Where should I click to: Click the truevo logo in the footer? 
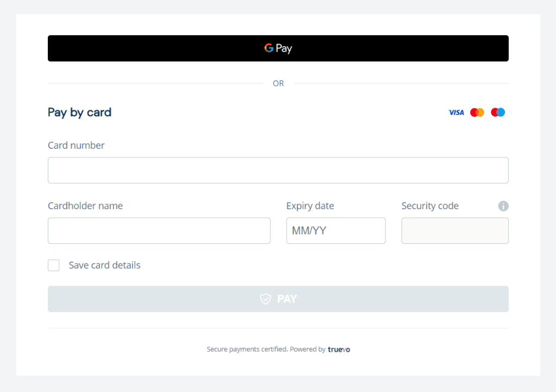tap(339, 349)
